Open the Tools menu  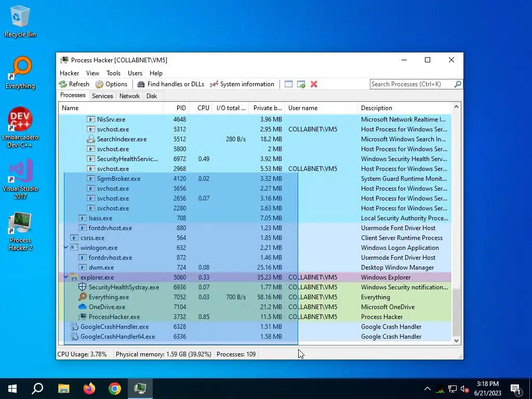113,73
